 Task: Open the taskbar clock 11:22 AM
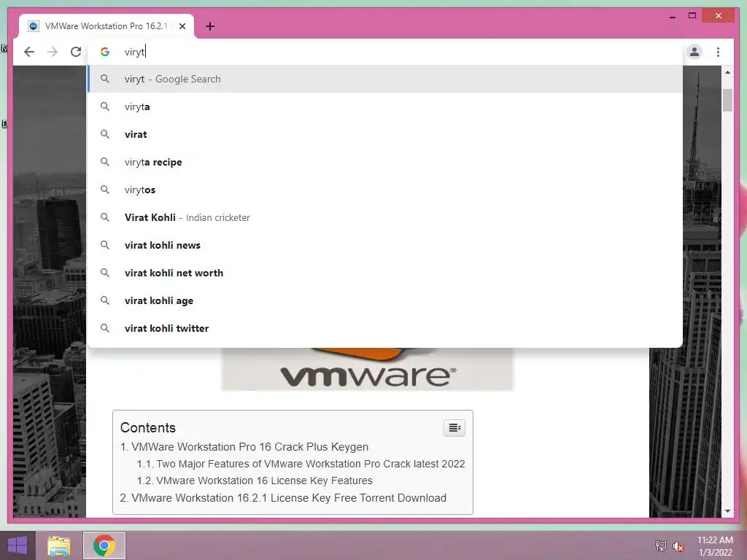(x=715, y=545)
